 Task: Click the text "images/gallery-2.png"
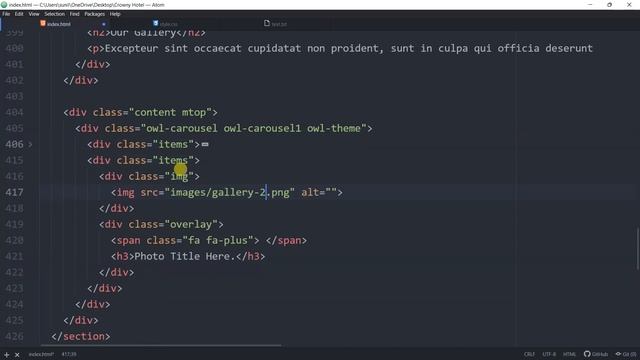[x=230, y=192]
